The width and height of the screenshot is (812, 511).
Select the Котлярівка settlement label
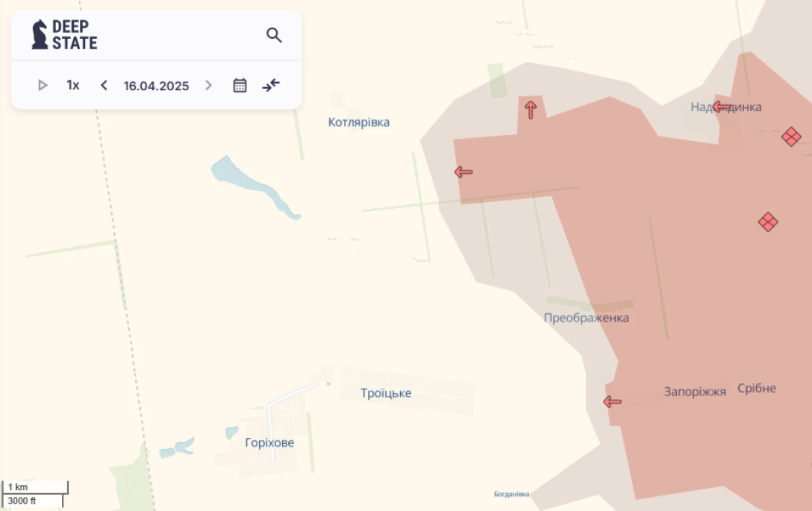click(359, 122)
